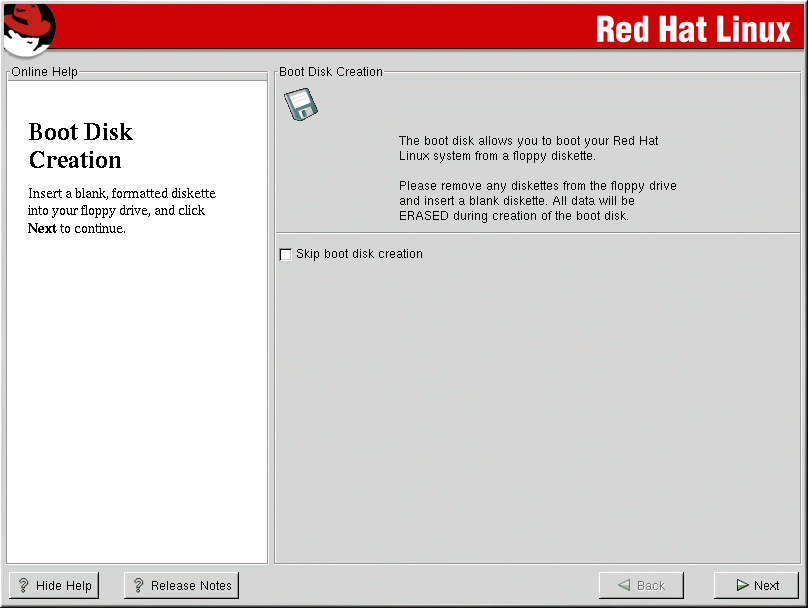Open the Release Notes
808x608 pixels.
click(181, 585)
